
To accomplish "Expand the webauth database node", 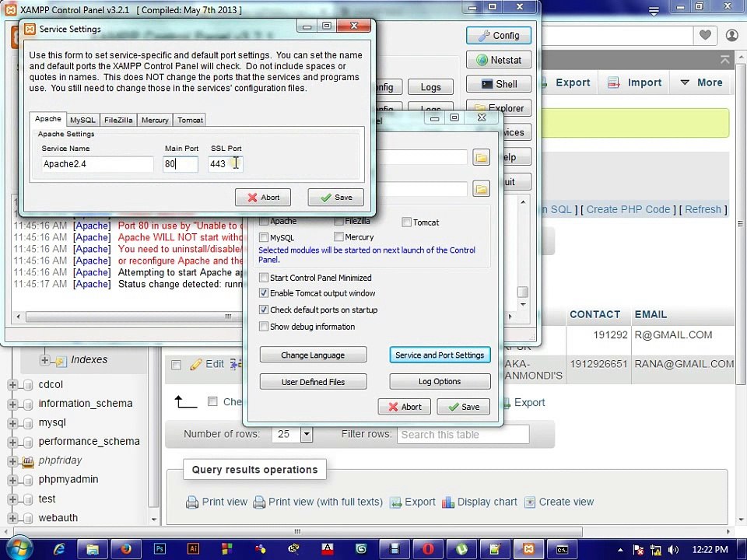I will pos(12,518).
